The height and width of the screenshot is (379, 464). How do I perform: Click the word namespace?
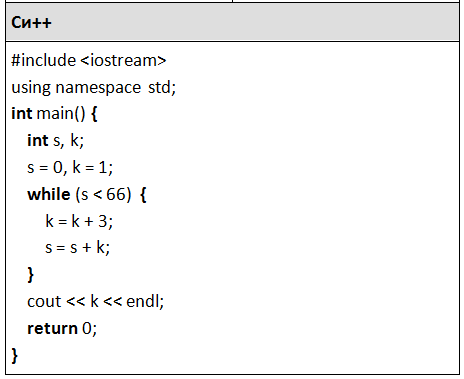pos(98,88)
